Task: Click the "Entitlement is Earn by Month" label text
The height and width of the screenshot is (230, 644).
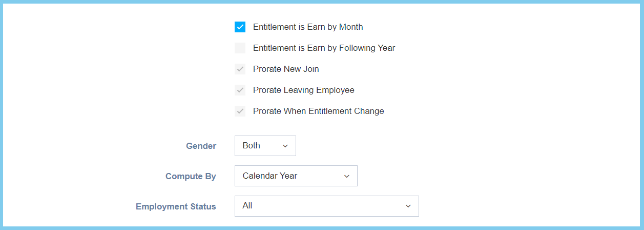Action: 308,27
